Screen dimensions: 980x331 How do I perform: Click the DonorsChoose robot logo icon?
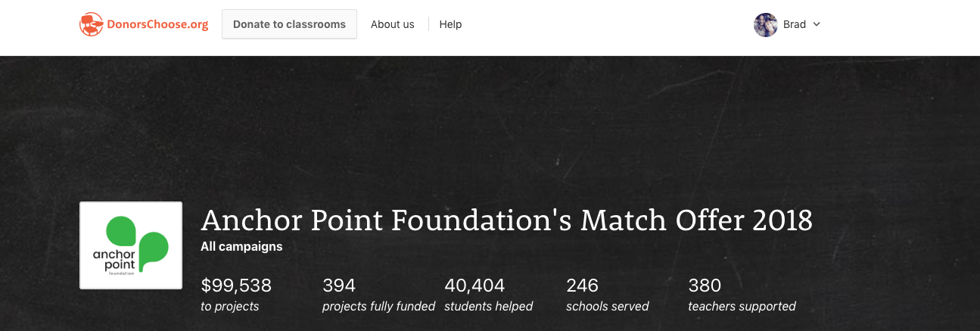point(91,24)
